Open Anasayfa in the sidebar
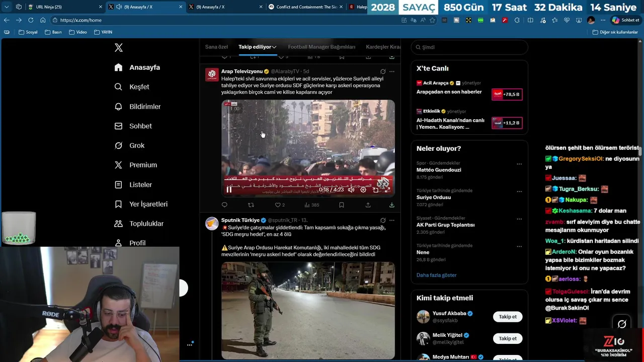 coord(137,67)
